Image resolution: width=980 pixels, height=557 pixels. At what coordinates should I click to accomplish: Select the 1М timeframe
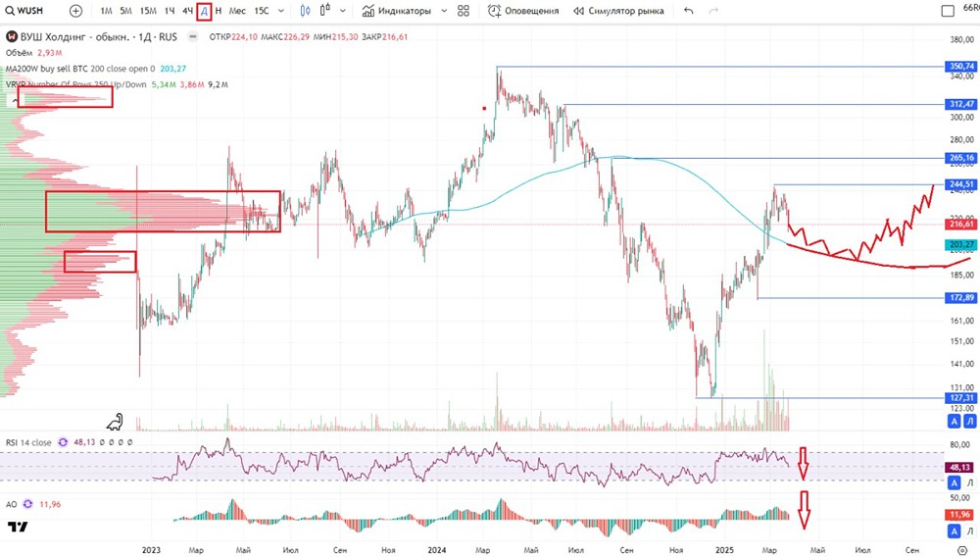106,11
